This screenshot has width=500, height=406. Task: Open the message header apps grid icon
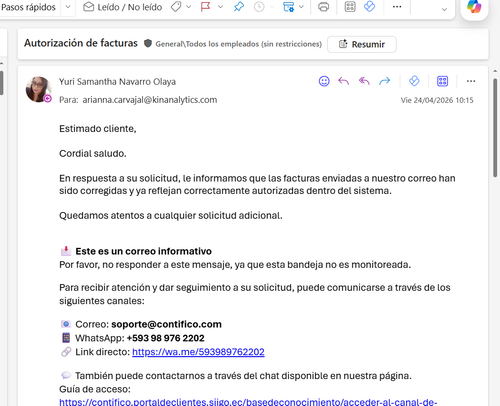[x=442, y=81]
